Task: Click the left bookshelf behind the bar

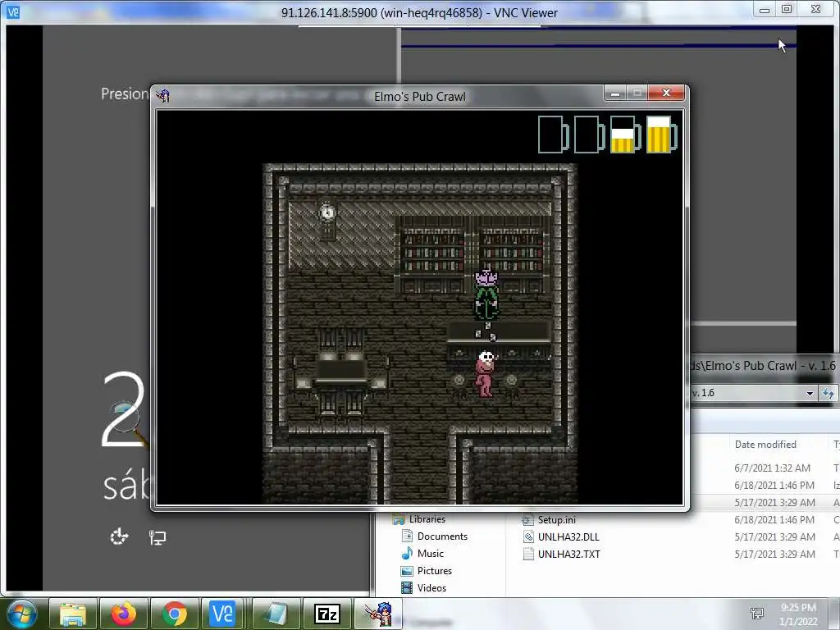Action: 433,253
